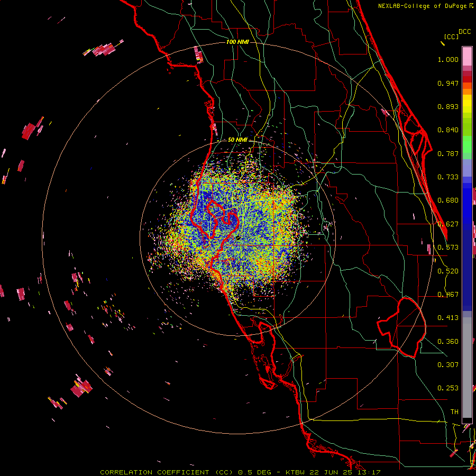Click the 100 NMI range ring label
Viewport: 476px width, 476px height.
[237, 42]
